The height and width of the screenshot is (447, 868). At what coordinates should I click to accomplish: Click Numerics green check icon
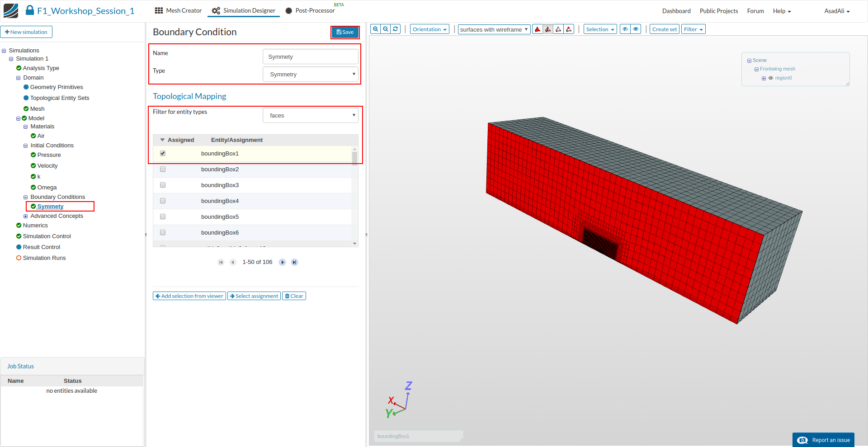tap(19, 226)
